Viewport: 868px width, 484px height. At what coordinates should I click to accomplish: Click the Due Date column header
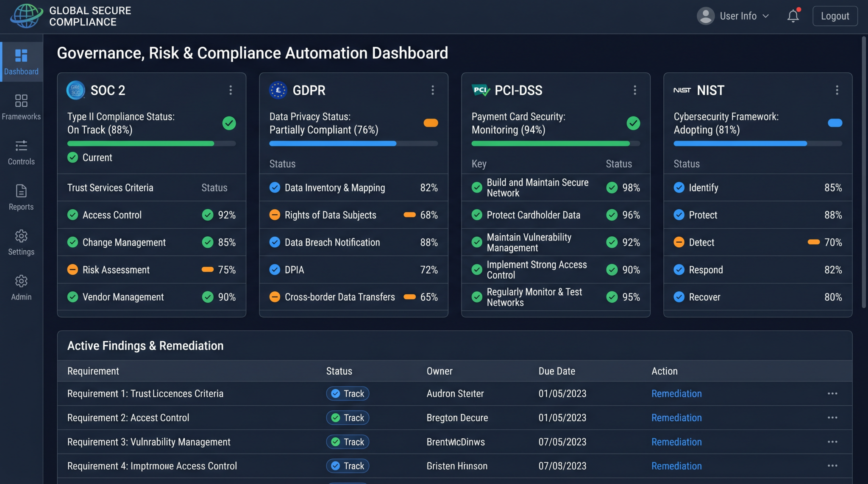[556, 371]
